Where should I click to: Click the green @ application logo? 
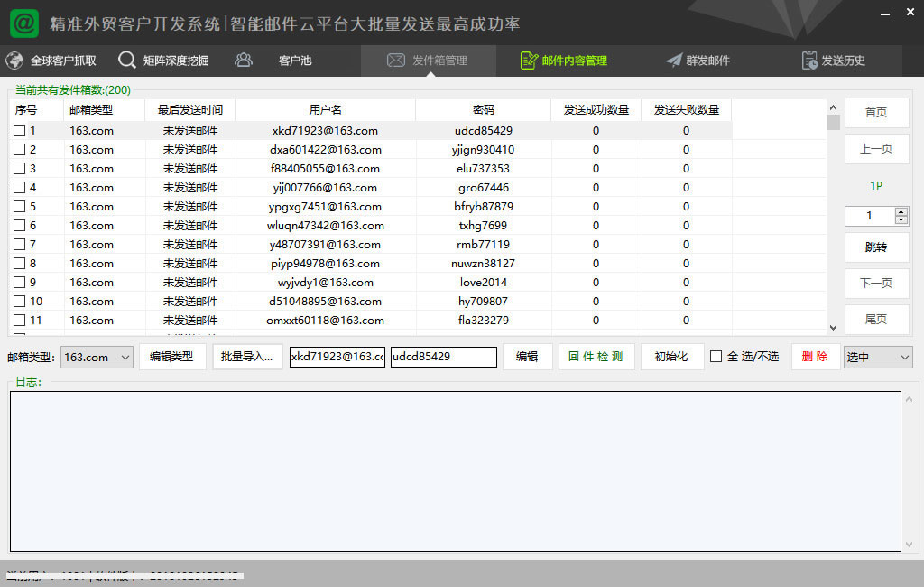[x=24, y=23]
